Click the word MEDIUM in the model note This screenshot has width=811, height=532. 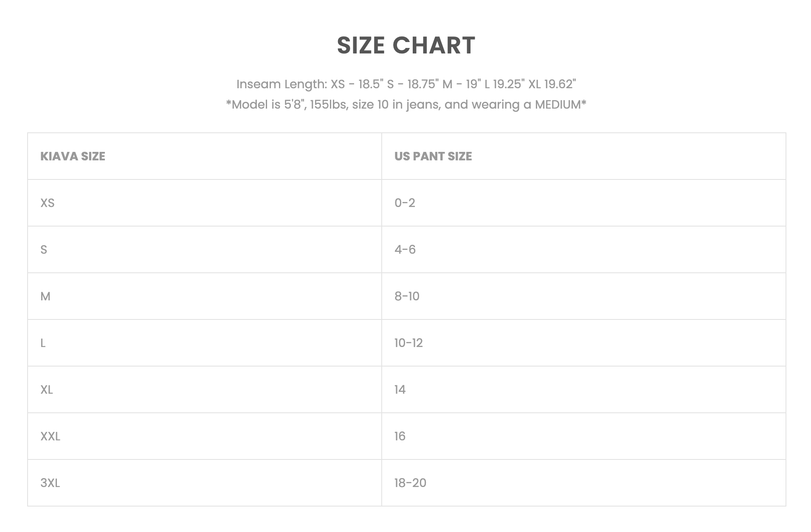click(x=558, y=104)
